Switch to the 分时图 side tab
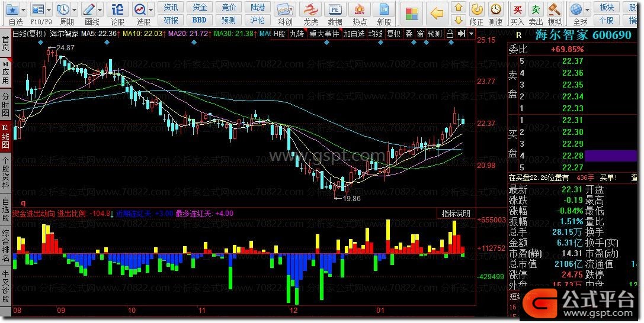Viewport: 644px width, 323px height. pos(6,104)
